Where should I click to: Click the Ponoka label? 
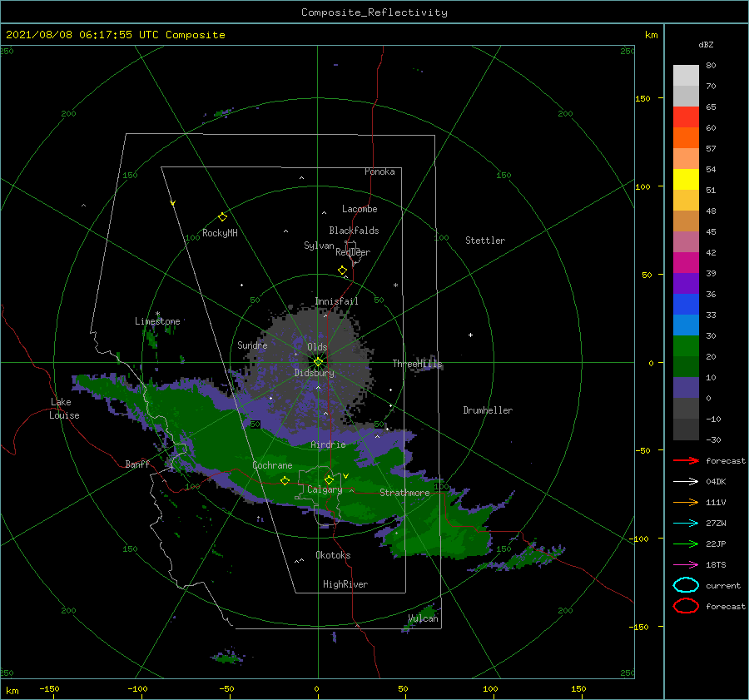point(379,171)
